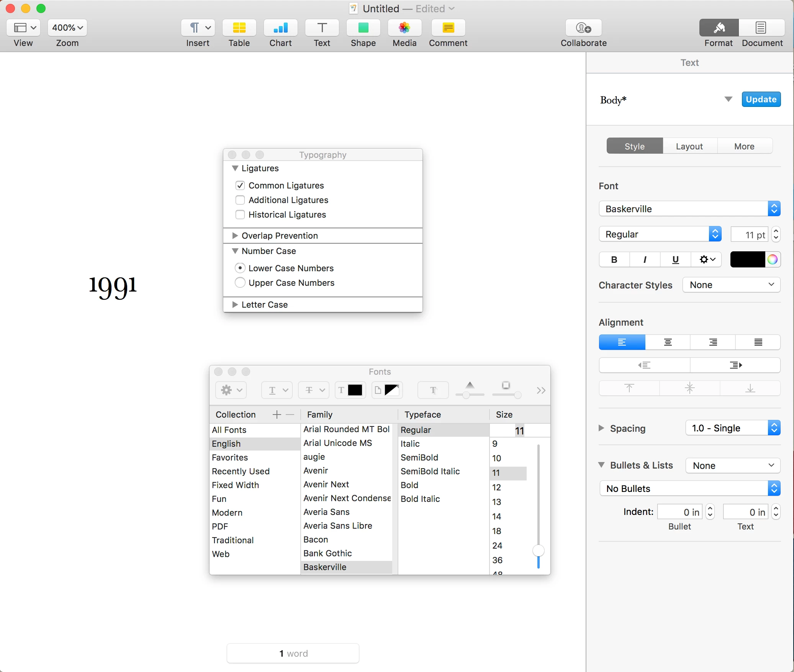Select Upper Case Numbers radio button
Screen dimensions: 794x672
point(240,283)
